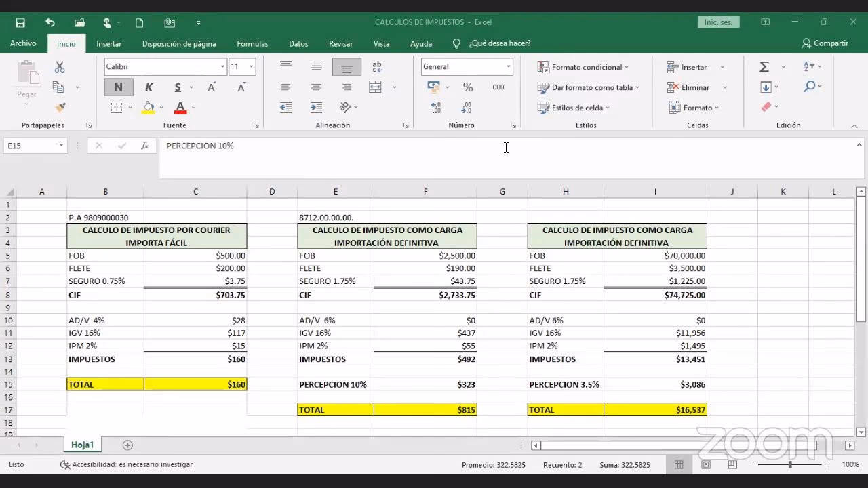Viewport: 868px width, 488px height.
Task: Switch to the Hoja1 sheet tab
Action: (82, 445)
